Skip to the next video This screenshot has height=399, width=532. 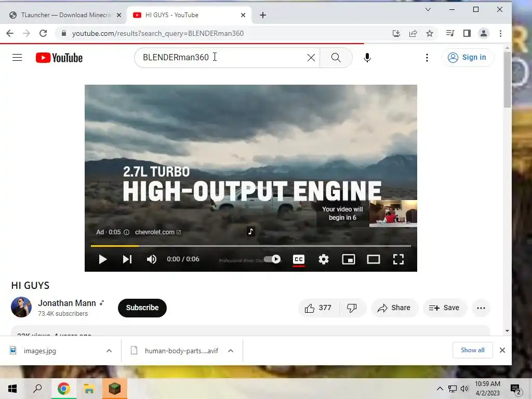click(127, 260)
